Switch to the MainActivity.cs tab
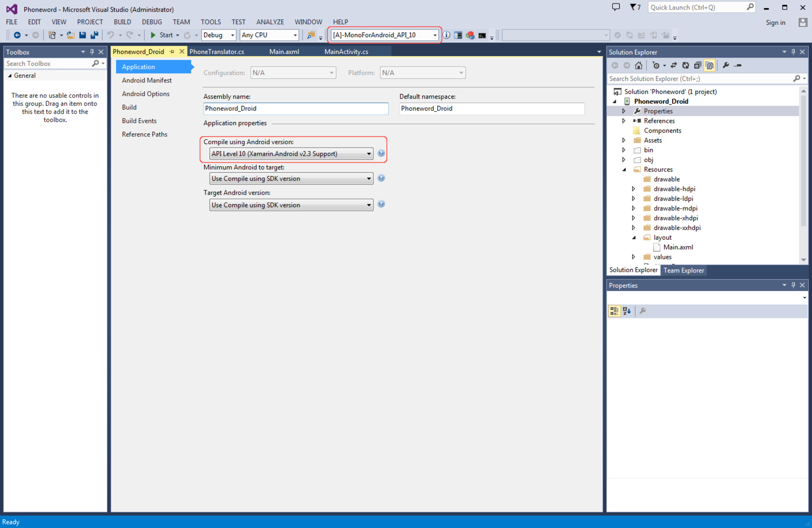 346,52
